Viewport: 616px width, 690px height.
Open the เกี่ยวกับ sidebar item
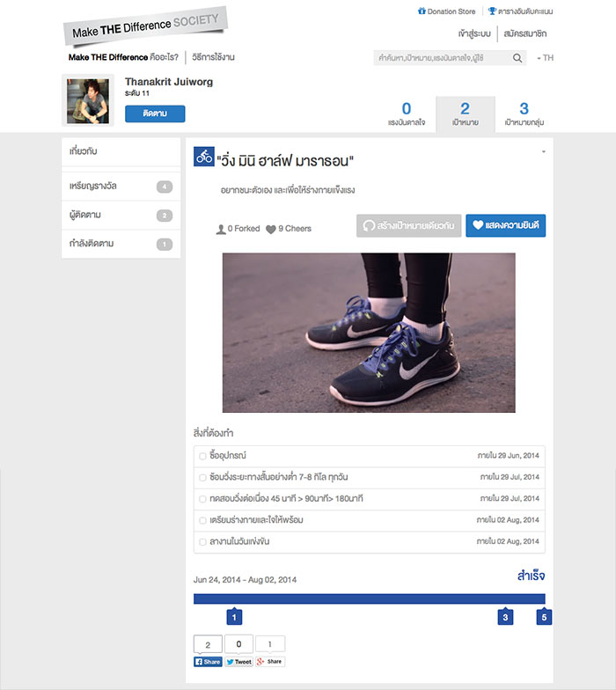click(121, 151)
